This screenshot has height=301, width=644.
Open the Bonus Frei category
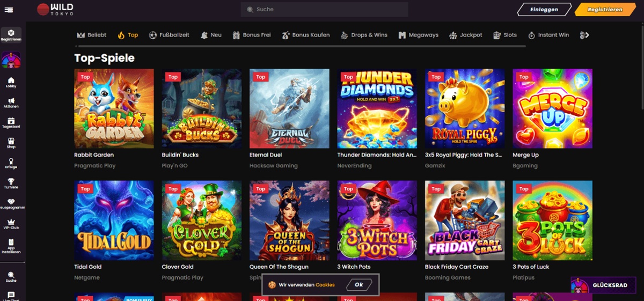pos(252,35)
